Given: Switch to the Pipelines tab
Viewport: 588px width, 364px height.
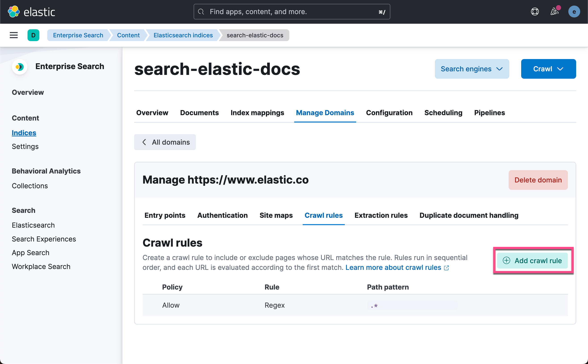Looking at the screenshot, I should pyautogui.click(x=489, y=113).
